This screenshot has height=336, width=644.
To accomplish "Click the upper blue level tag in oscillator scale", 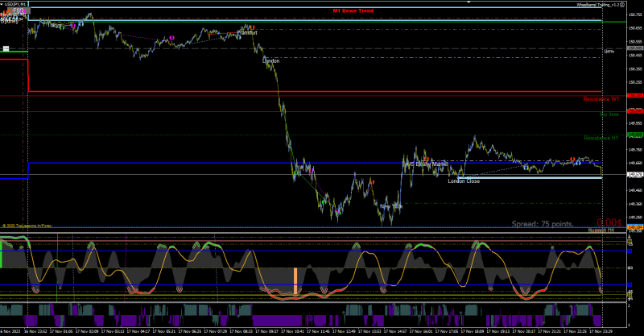I will pos(630,251).
